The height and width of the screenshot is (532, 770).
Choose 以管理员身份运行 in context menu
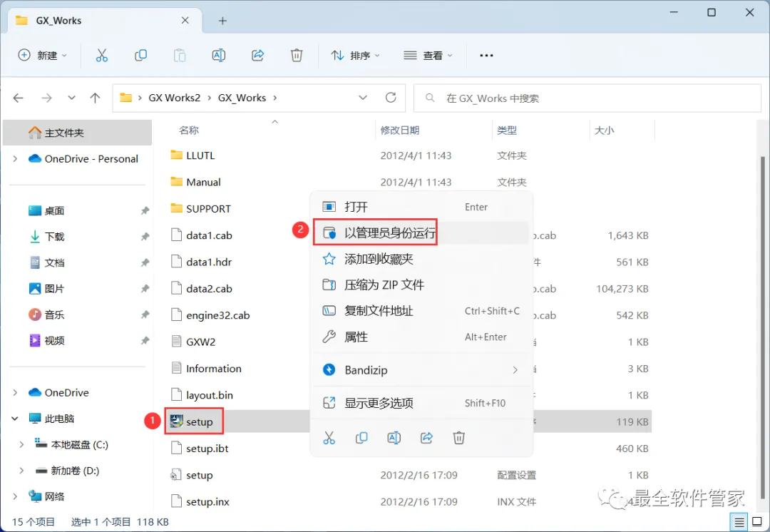(x=421, y=232)
